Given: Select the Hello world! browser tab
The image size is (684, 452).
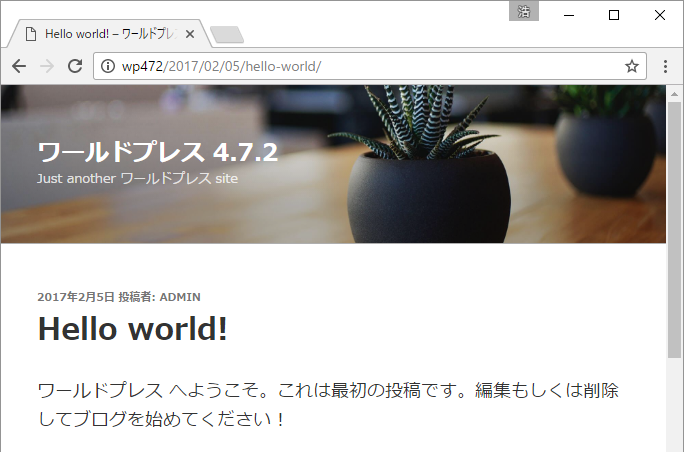Looking at the screenshot, I should pos(110,34).
